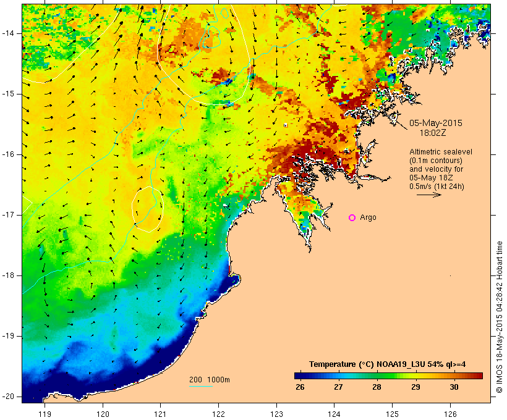Click the green section of colorbar near 28

377,376
